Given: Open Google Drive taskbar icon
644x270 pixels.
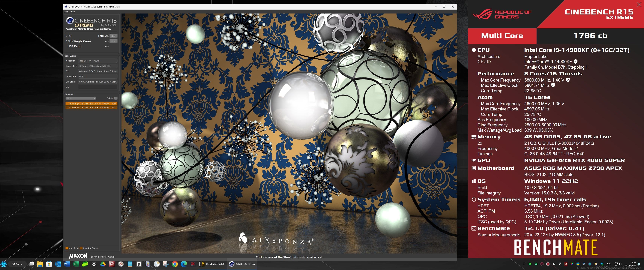Looking at the screenshot, I should pyautogui.click(x=103, y=264).
